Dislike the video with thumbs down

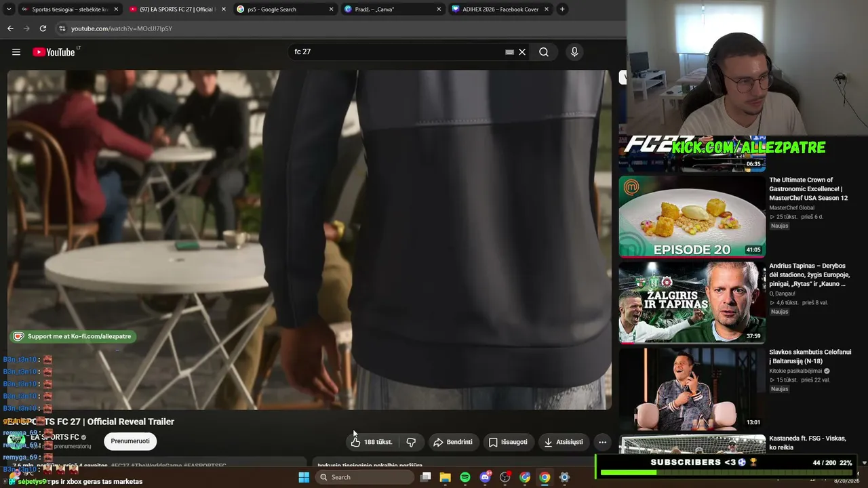click(x=411, y=442)
